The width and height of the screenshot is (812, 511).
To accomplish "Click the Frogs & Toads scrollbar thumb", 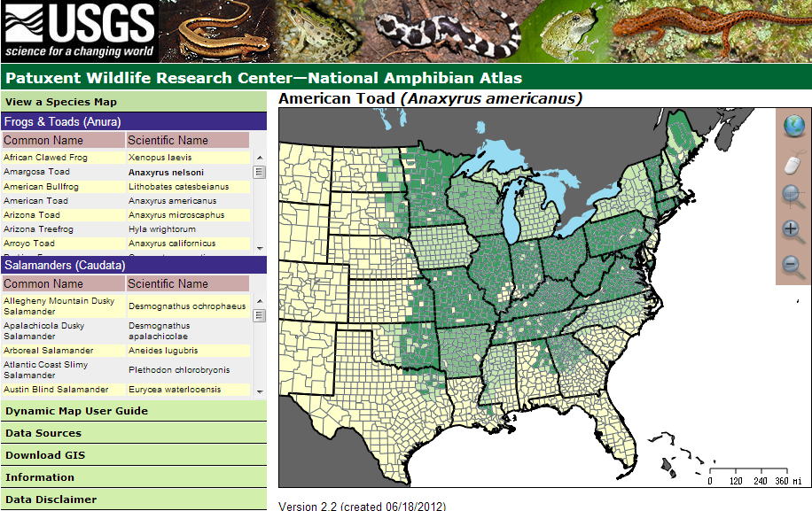I will (x=260, y=172).
